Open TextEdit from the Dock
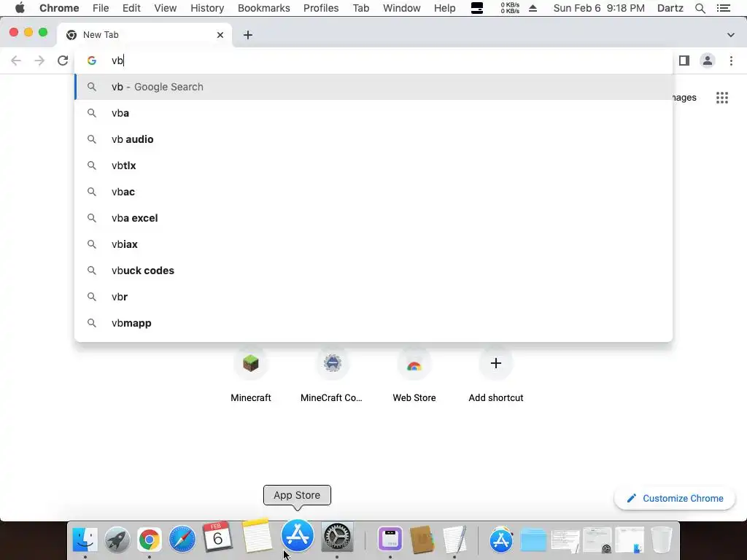The height and width of the screenshot is (560, 747). pos(454,539)
